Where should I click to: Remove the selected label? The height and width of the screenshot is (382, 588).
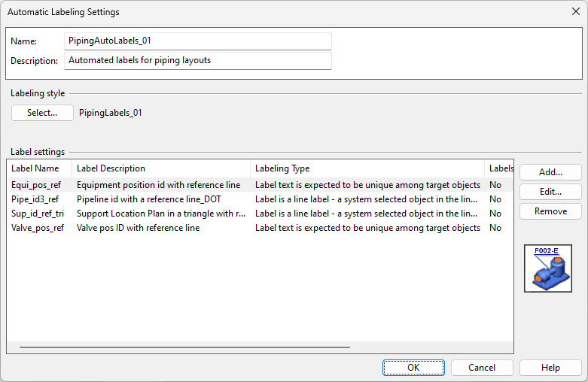550,211
